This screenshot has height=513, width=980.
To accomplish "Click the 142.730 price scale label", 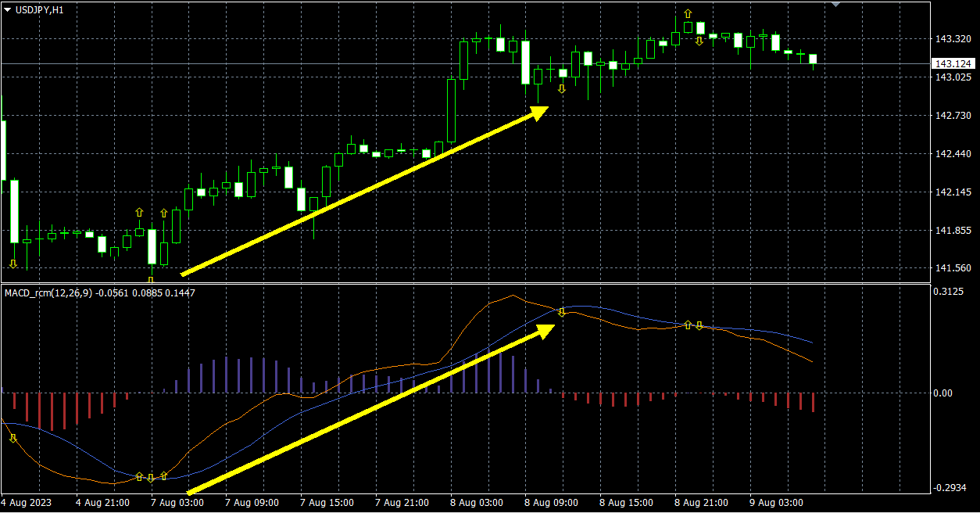I will click(952, 116).
